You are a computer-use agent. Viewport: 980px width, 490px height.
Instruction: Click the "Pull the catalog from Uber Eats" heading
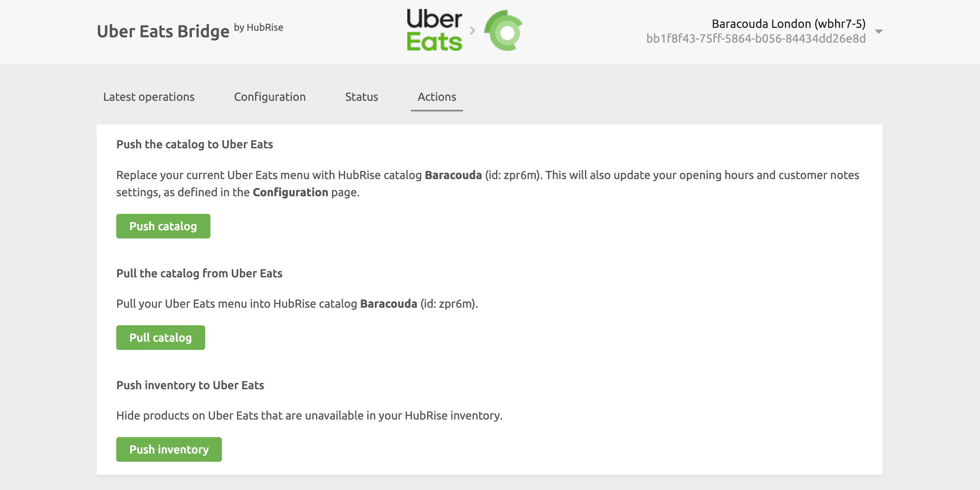coord(199,273)
